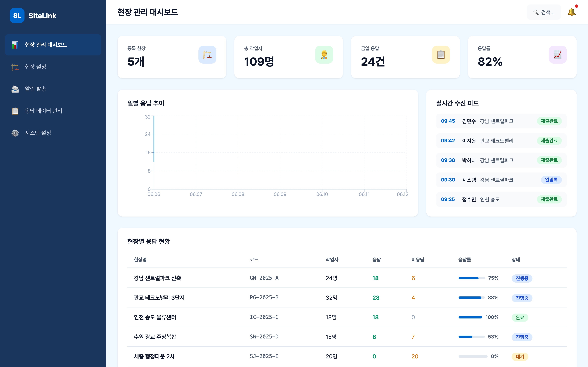Click the 제출완료 badge next to 김민수
Image resolution: width=588 pixels, height=367 pixels.
[549, 121]
